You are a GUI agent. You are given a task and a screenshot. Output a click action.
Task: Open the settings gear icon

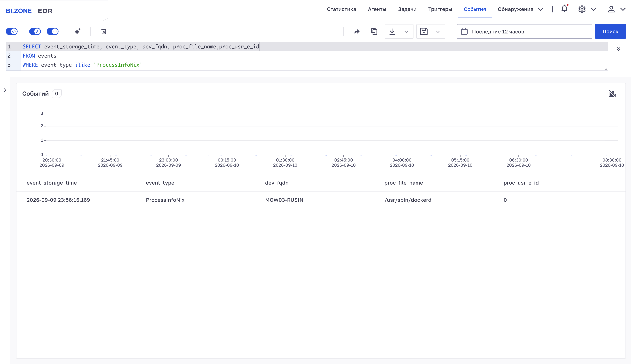582,9
